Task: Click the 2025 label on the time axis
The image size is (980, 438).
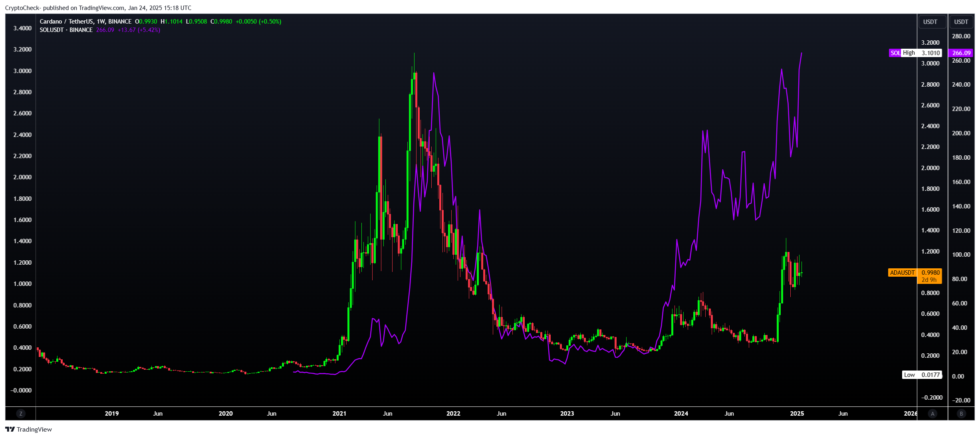Action: (797, 414)
